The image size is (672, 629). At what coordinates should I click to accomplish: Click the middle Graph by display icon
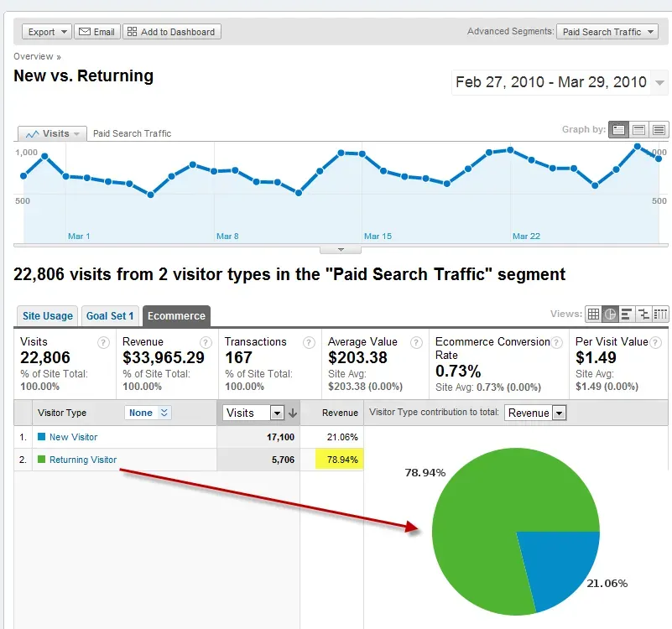point(638,130)
